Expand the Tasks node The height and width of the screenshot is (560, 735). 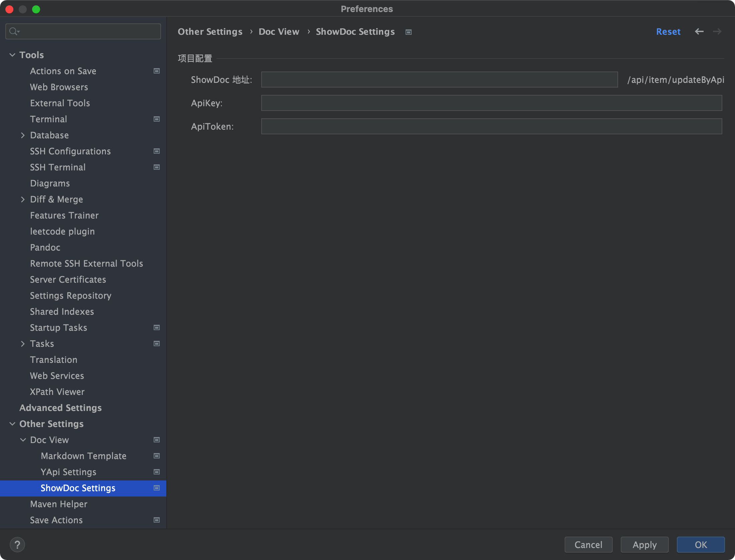pyautogui.click(x=23, y=343)
